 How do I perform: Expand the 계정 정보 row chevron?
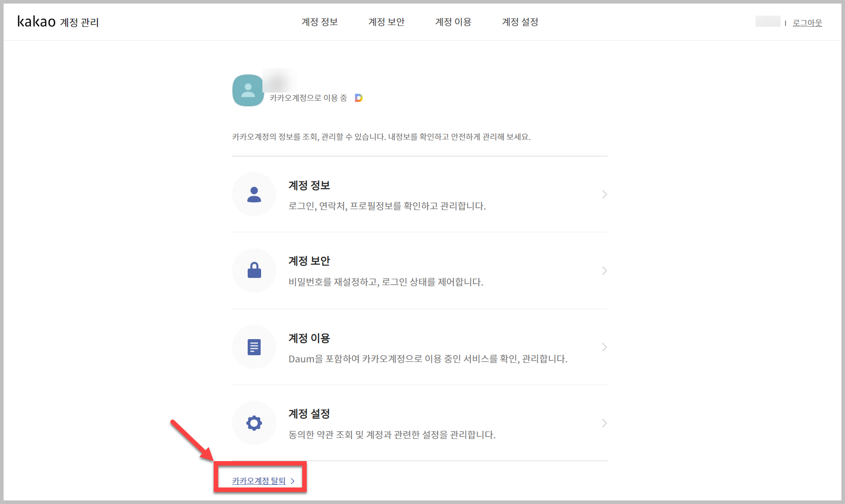(604, 194)
